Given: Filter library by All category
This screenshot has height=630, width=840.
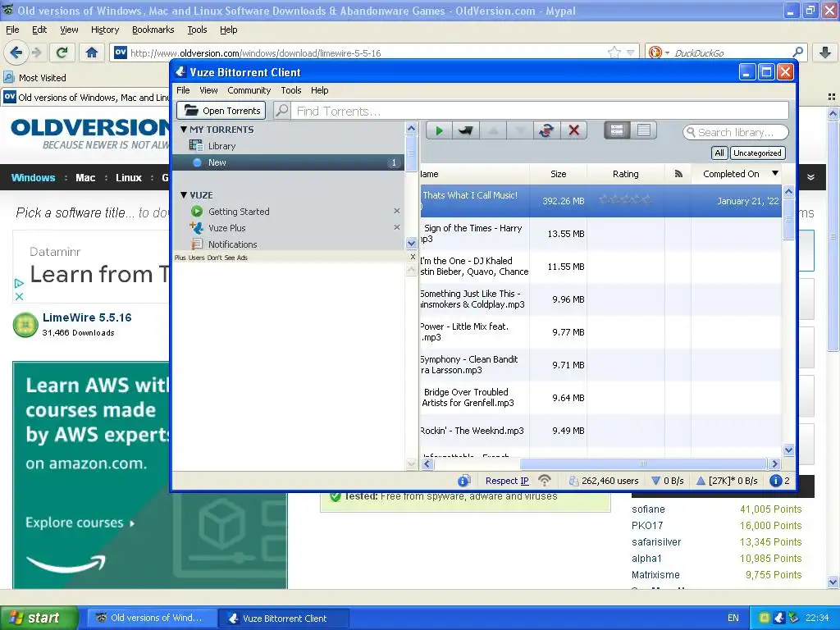Looking at the screenshot, I should [719, 153].
